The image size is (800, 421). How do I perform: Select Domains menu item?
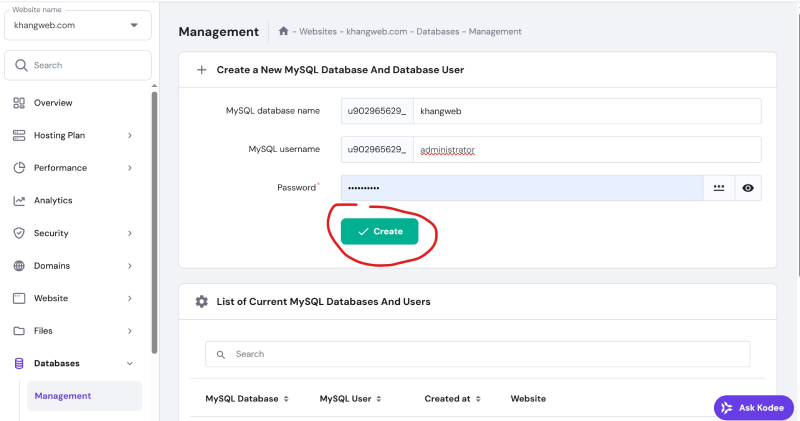[x=52, y=266]
